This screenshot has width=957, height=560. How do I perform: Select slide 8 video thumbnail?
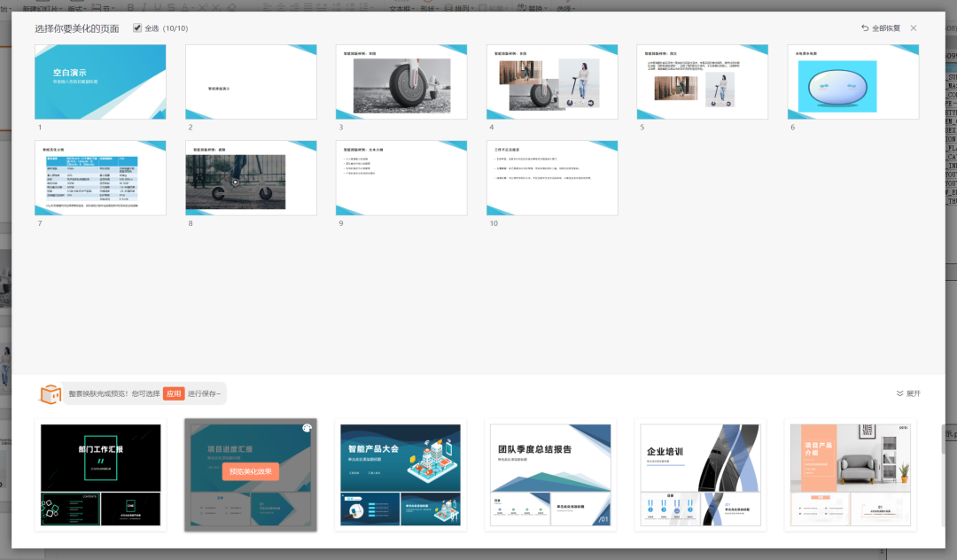[x=251, y=178]
